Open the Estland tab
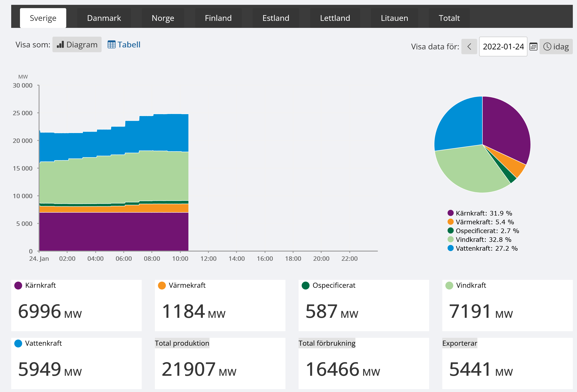Viewport: 577px width, 392px height. 276,18
